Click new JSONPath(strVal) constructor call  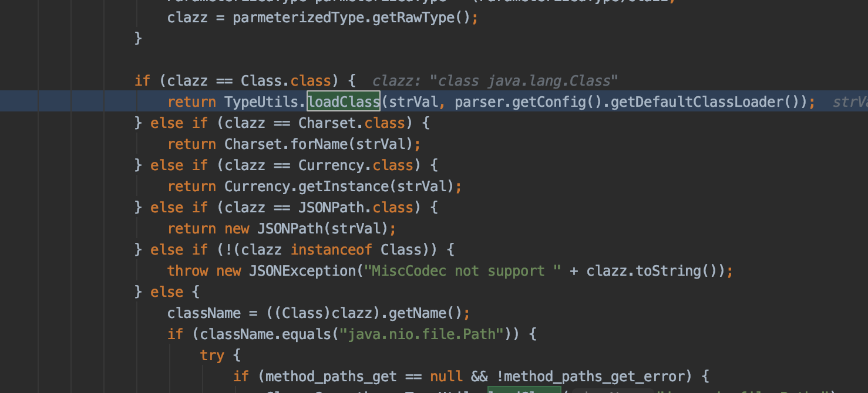pos(307,229)
